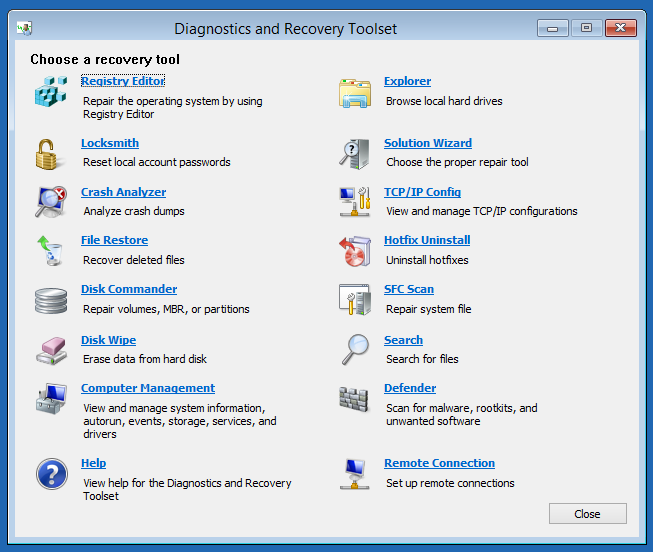The height and width of the screenshot is (552, 653).
Task: Click 'View help for the Diagnostics' text
Action: point(187,490)
